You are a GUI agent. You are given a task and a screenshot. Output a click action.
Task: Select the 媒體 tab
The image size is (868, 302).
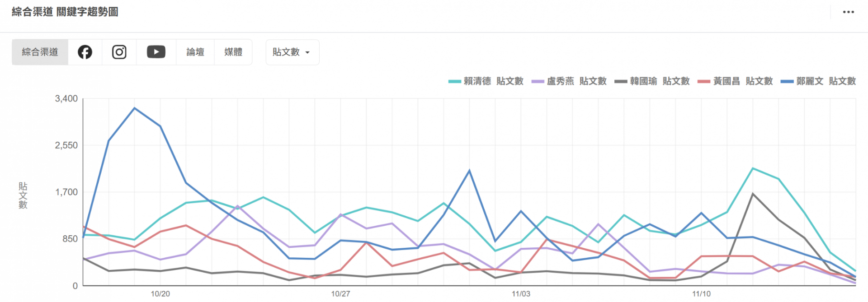click(233, 52)
